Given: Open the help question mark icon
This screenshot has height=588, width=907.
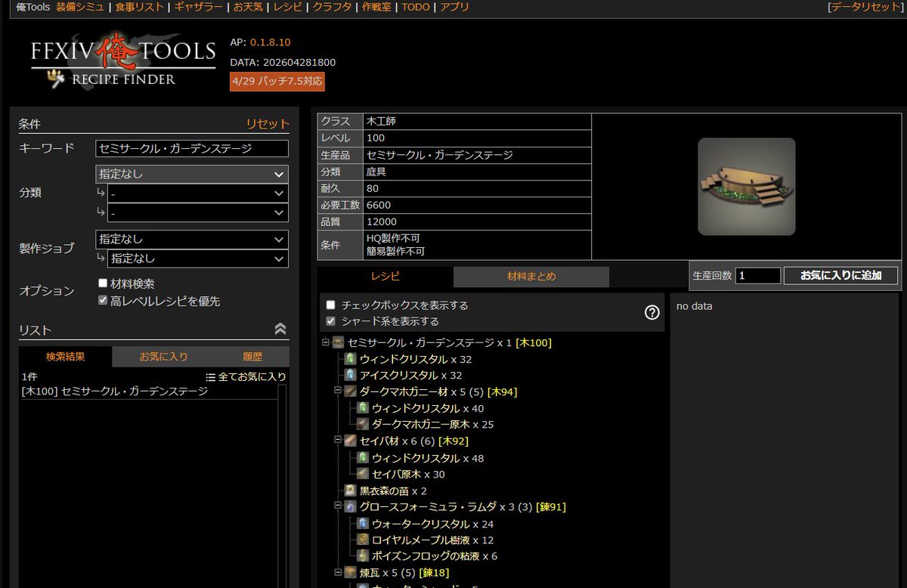Looking at the screenshot, I should coord(651,312).
